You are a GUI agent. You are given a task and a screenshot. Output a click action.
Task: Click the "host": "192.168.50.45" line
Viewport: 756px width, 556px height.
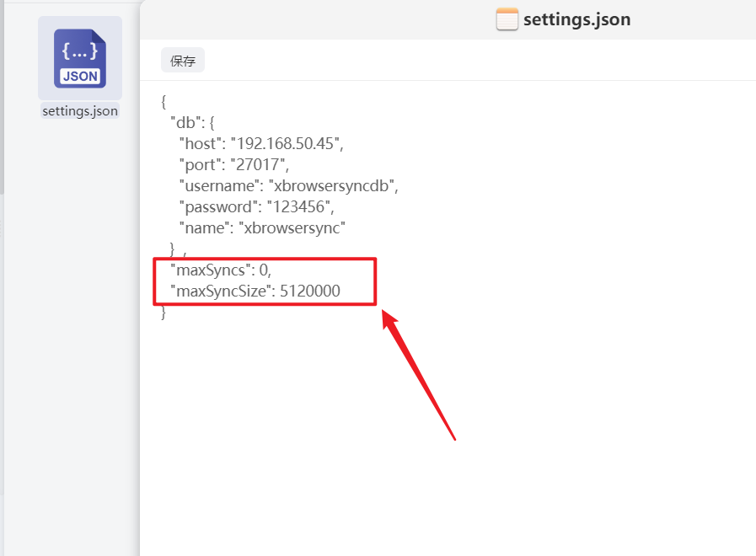click(261, 143)
